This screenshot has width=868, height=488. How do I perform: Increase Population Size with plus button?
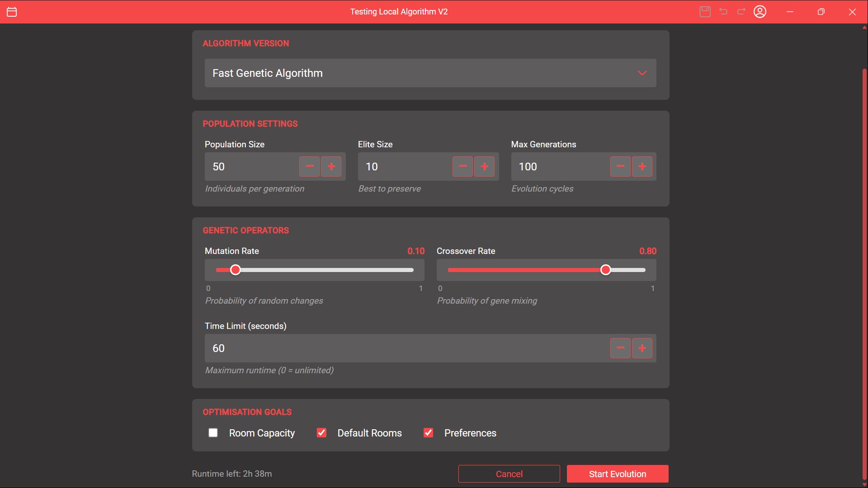[x=331, y=167]
